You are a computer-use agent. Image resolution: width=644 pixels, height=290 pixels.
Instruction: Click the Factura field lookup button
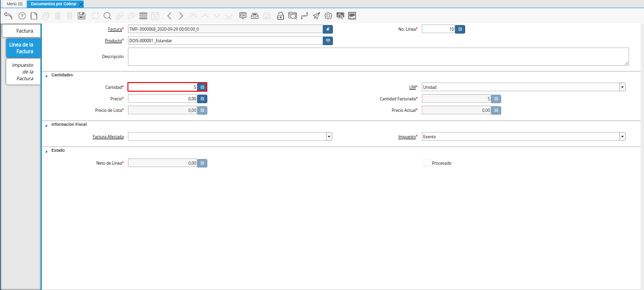pos(328,29)
